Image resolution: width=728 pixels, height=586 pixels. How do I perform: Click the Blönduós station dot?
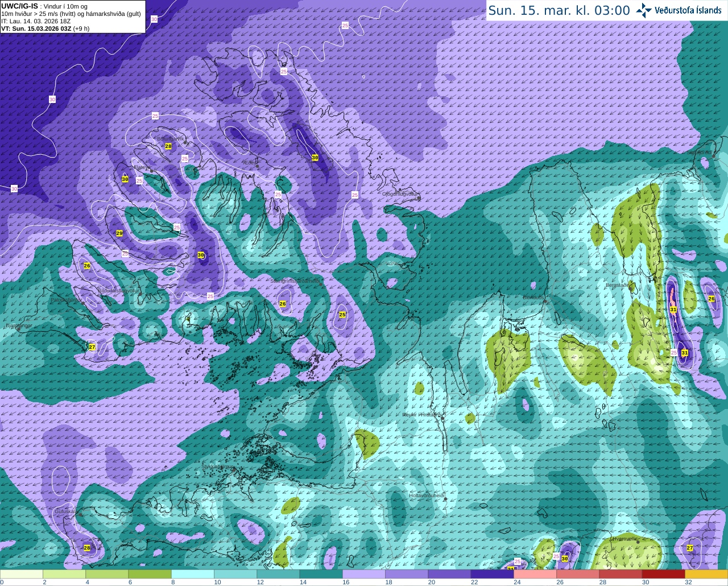pos(545,302)
